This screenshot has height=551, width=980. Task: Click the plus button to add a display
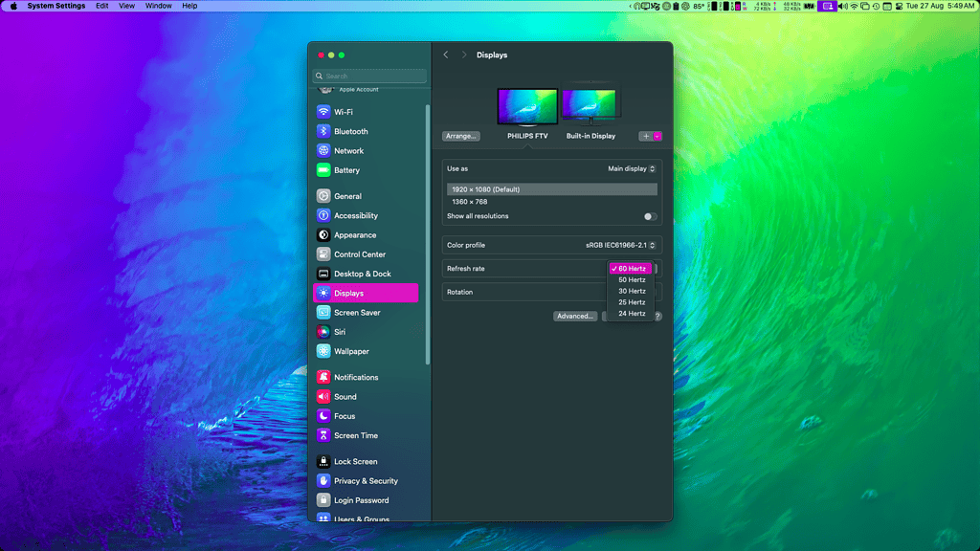click(643, 136)
